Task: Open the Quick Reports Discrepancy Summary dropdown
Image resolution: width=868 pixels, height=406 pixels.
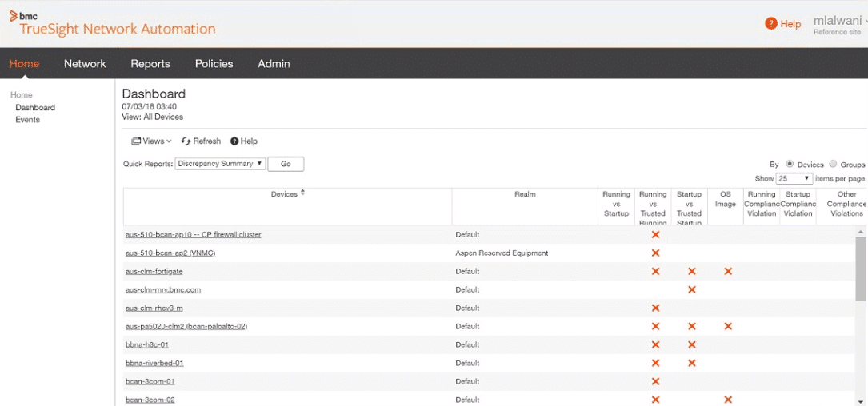Action: click(220, 164)
